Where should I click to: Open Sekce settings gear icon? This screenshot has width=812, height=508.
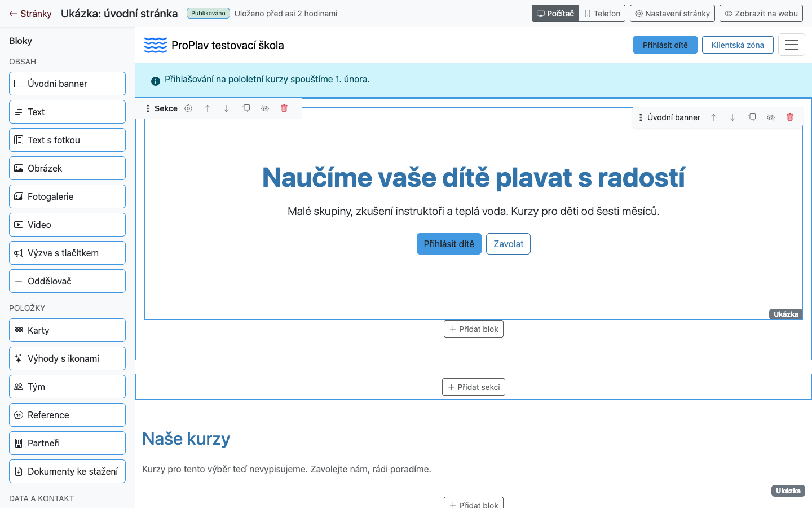tap(188, 108)
